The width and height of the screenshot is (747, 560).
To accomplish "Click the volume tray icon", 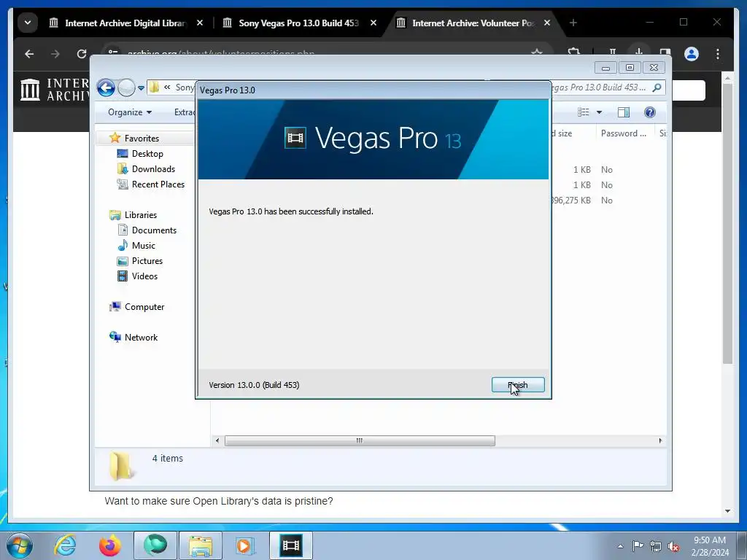I will (x=673, y=546).
